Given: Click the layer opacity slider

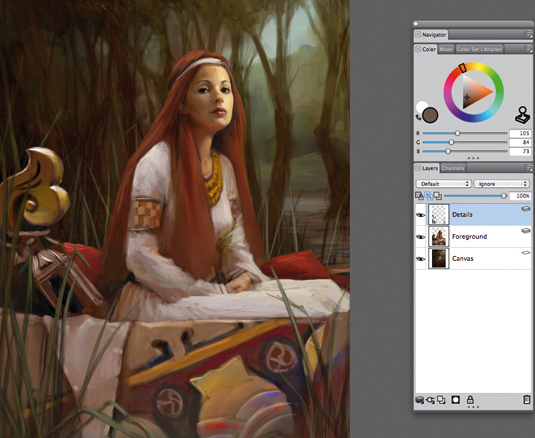Looking at the screenshot, I should [x=475, y=196].
